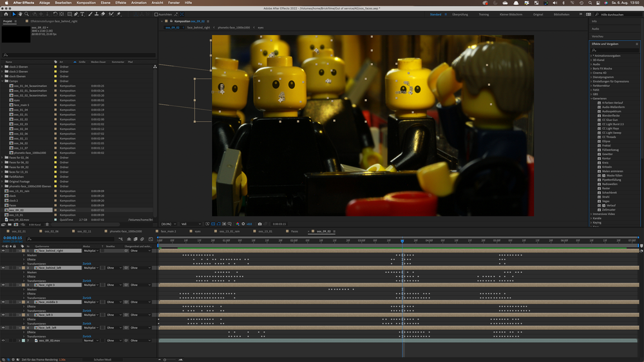Click Zurück link for face_behind_right layer
The width and height of the screenshot is (644, 362).
[87, 264]
